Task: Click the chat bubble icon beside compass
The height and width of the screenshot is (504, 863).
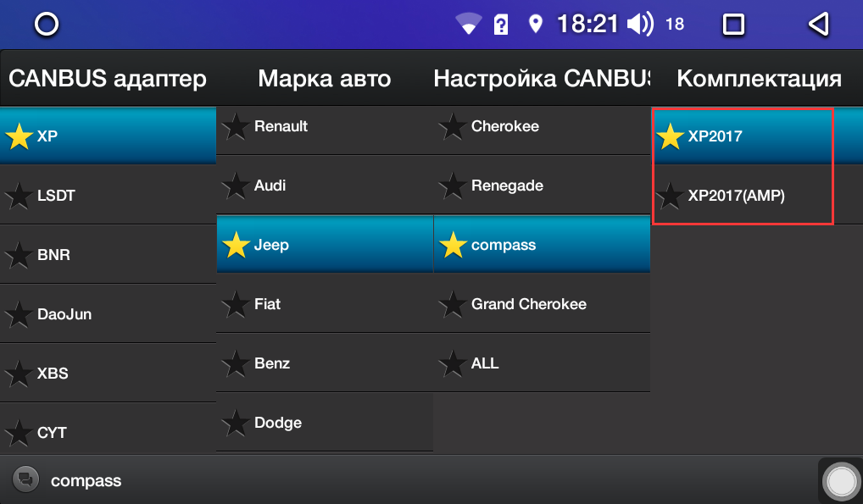Action: (x=25, y=479)
